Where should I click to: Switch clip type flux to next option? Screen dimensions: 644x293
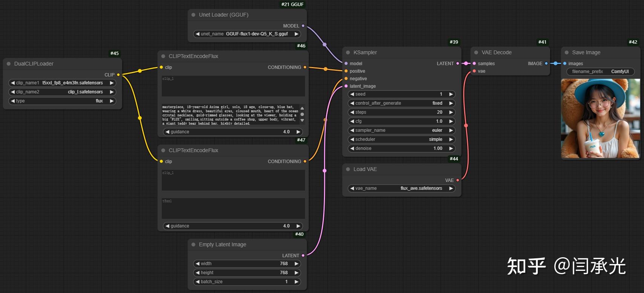112,101
